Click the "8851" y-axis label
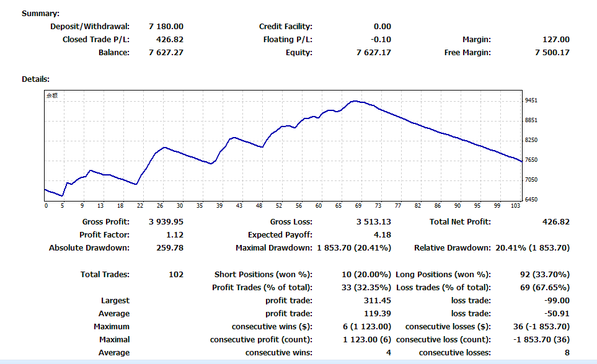The width and height of the screenshot is (597, 364). 531,120
